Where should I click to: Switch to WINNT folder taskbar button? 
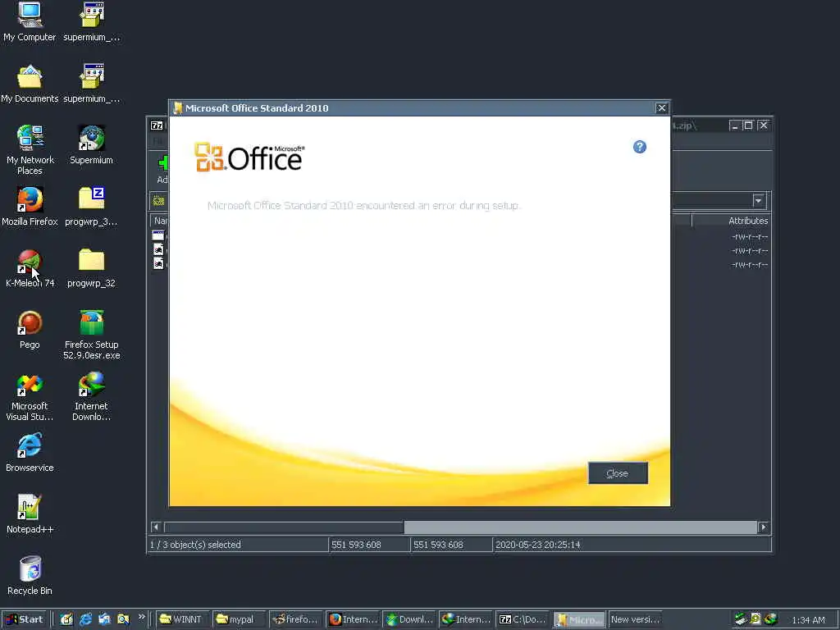183,619
